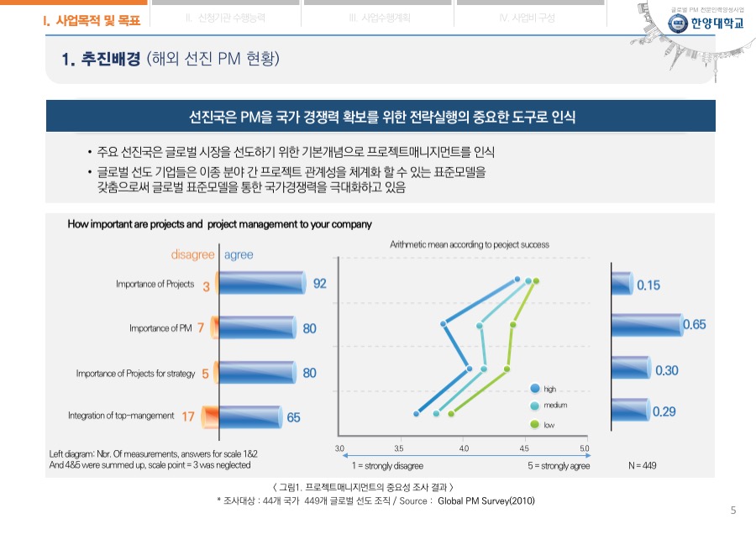Click the agree bar valued 92
Viewport: 756px width, 534px height.
(262, 283)
